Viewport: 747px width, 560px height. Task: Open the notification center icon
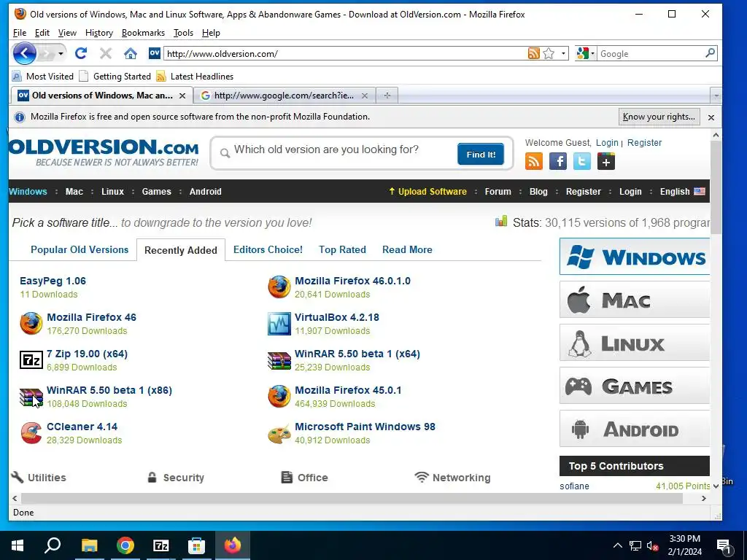(724, 545)
